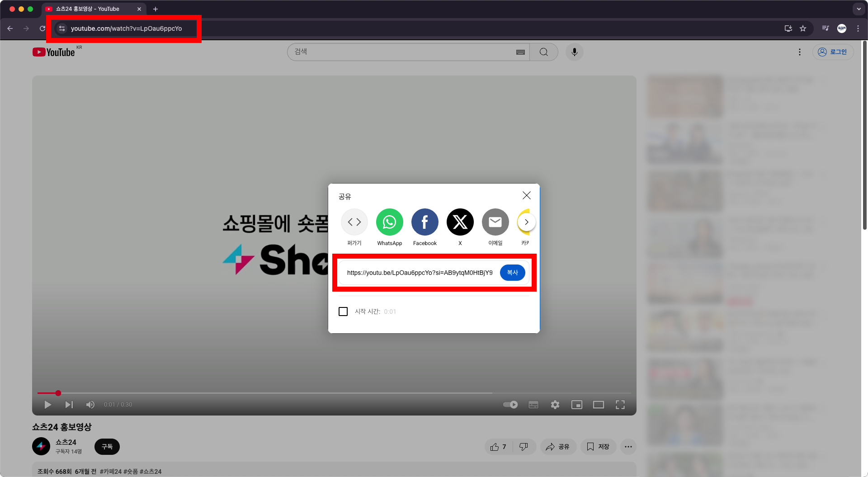Click the 공유 share button below video
868x477 pixels.
(558, 447)
